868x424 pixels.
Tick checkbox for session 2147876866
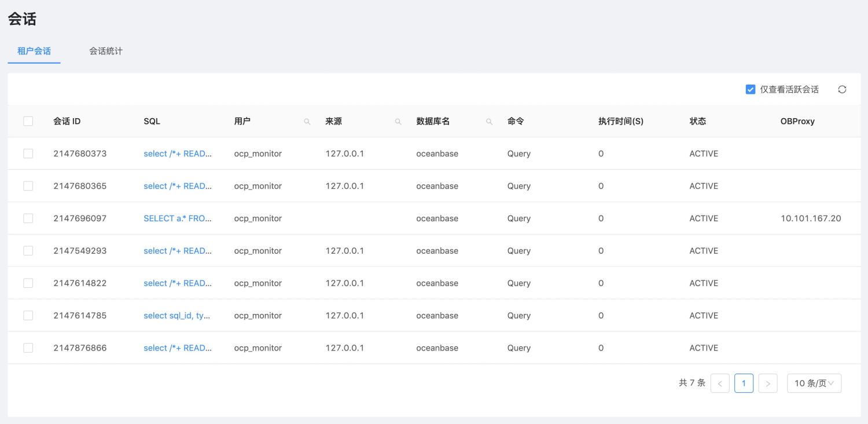tap(28, 348)
